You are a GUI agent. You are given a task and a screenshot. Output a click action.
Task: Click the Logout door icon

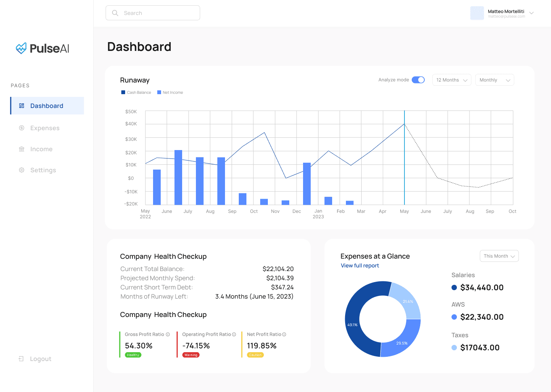[21, 359]
